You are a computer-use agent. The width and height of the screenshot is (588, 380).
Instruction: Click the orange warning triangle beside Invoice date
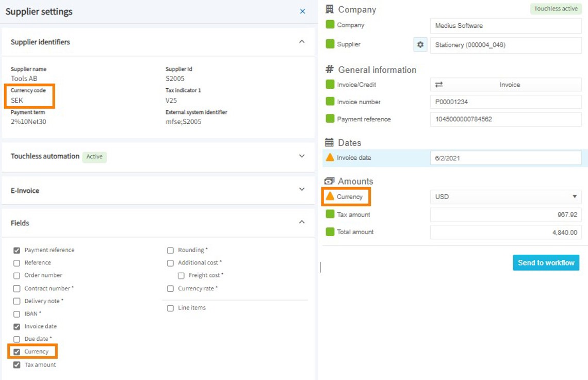330,158
